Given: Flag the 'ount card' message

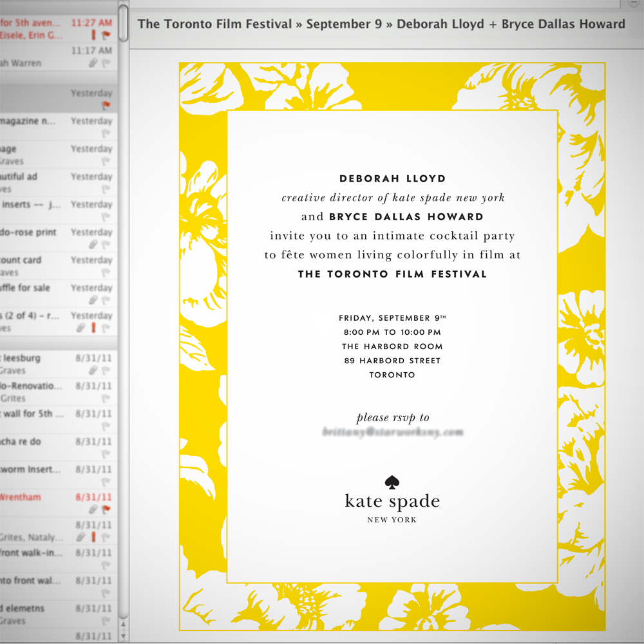Looking at the screenshot, I should tap(106, 272).
